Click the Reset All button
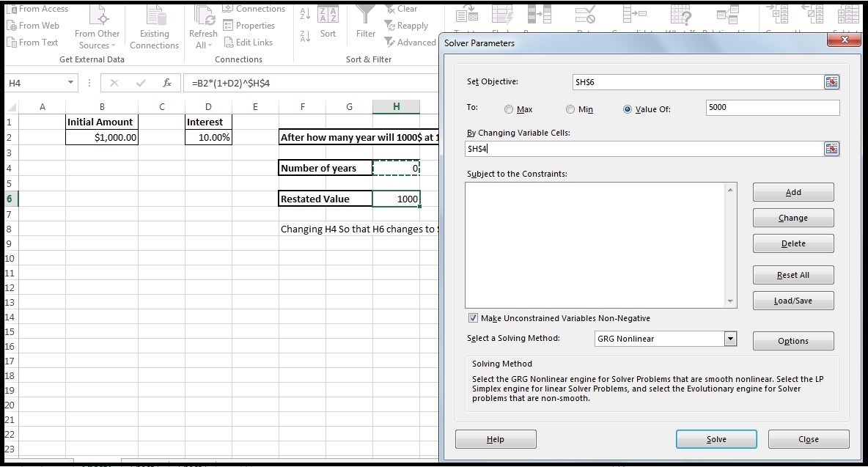Image resolution: width=868 pixels, height=467 pixels. [x=793, y=275]
